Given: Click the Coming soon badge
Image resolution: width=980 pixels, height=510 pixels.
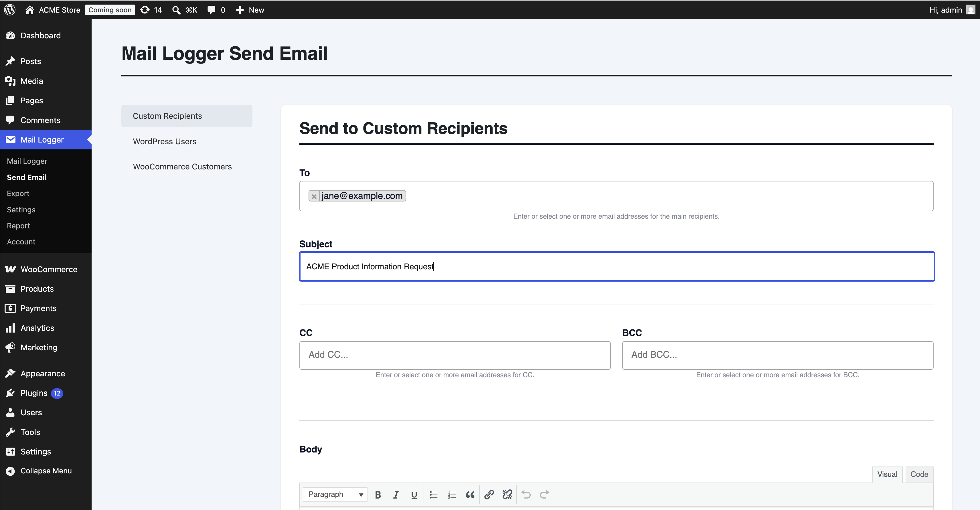Looking at the screenshot, I should (x=110, y=10).
